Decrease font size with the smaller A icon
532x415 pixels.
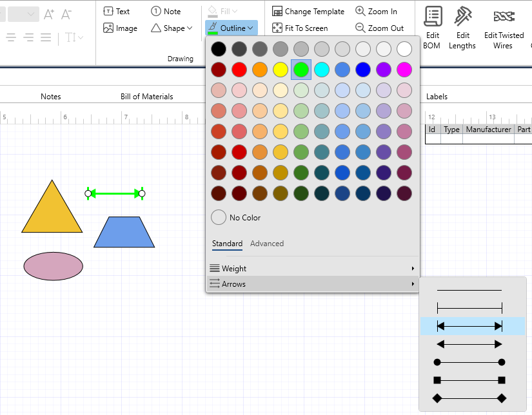[x=66, y=14]
